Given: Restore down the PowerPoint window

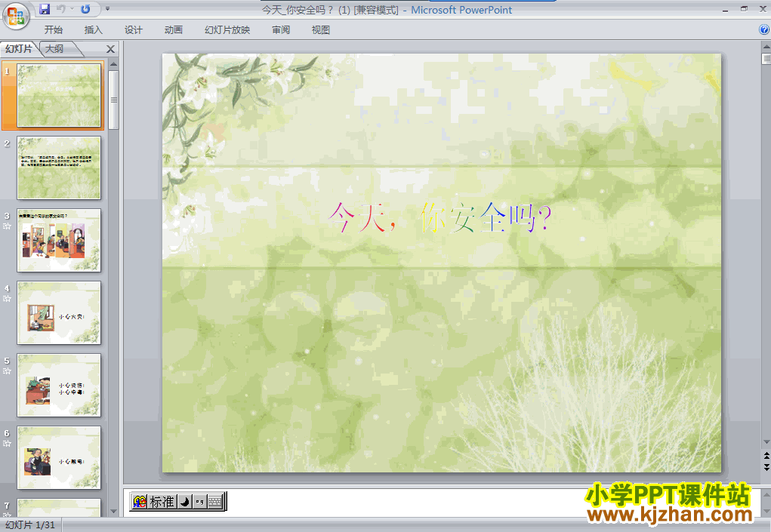Looking at the screenshot, I should pos(744,9).
